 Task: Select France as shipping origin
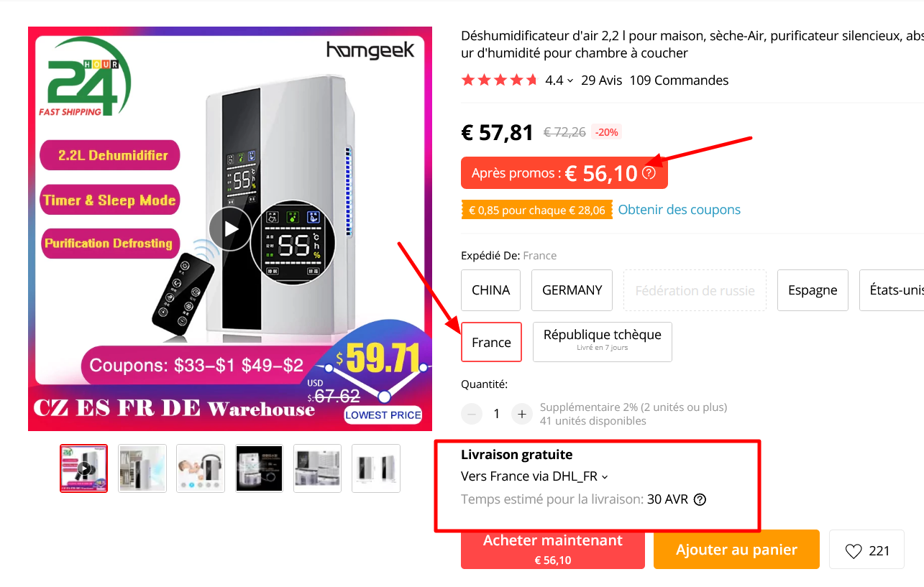[x=491, y=342]
